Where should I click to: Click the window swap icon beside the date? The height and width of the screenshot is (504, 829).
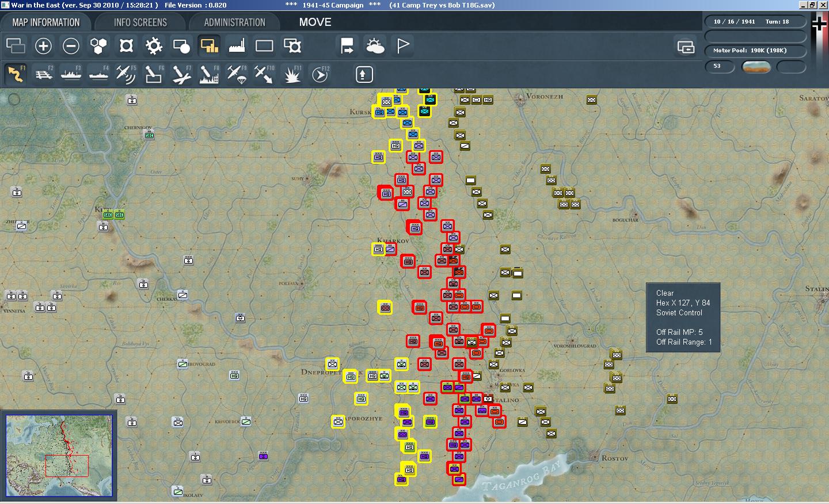[x=686, y=47]
